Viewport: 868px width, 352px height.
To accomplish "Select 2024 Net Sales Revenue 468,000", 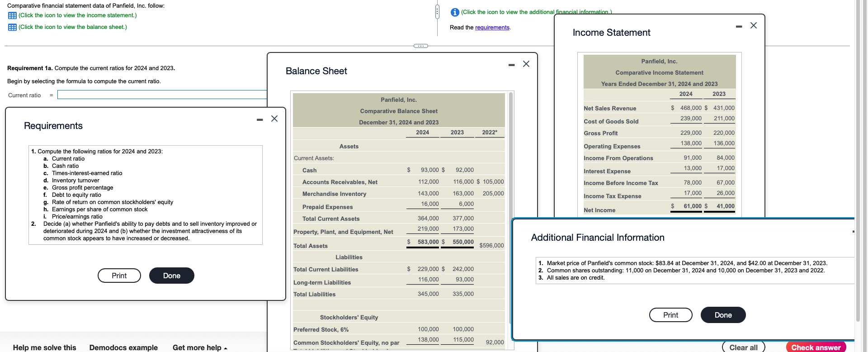I will pos(691,108).
